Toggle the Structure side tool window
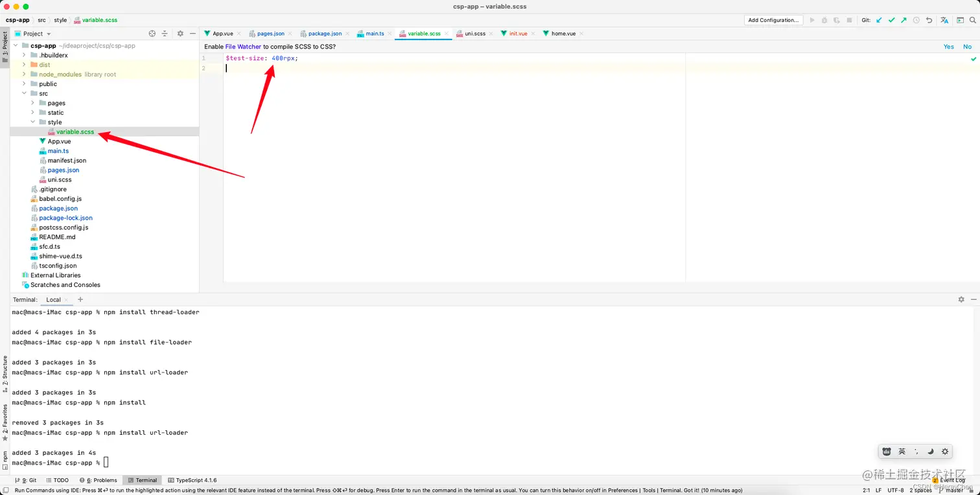The width and height of the screenshot is (980, 495). tap(5, 373)
